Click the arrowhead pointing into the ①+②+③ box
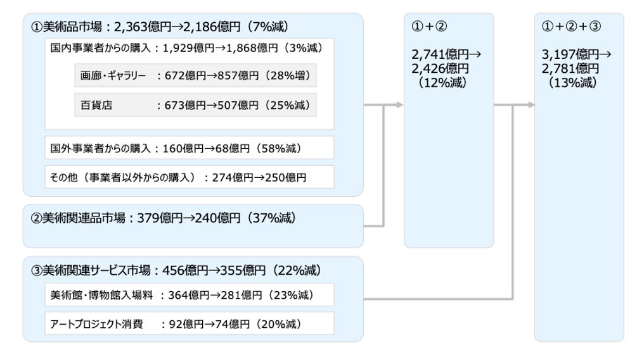The width and height of the screenshot is (644, 357). 530,105
